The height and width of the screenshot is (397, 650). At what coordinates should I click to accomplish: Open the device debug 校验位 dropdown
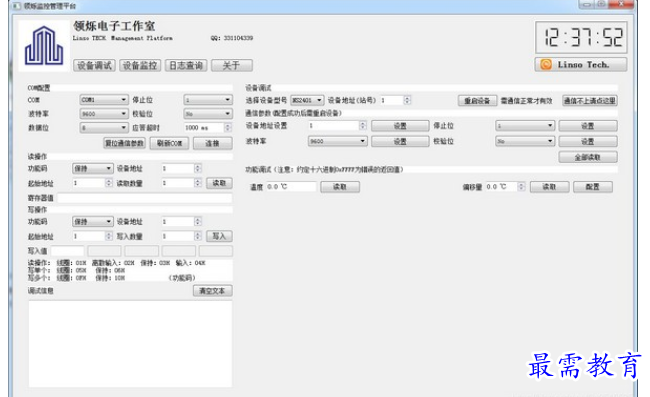525,141
